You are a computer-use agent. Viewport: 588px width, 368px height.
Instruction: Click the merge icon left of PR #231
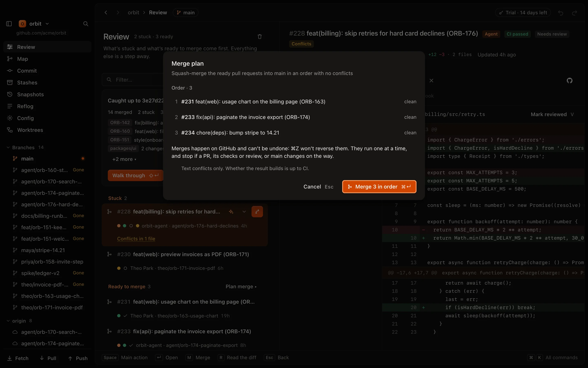click(x=109, y=302)
